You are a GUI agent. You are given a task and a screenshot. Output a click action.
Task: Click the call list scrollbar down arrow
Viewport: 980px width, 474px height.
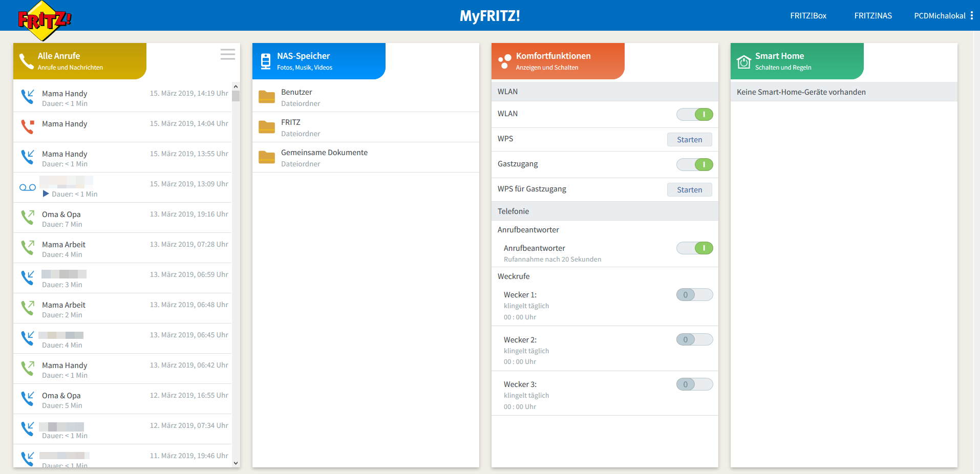click(x=236, y=463)
